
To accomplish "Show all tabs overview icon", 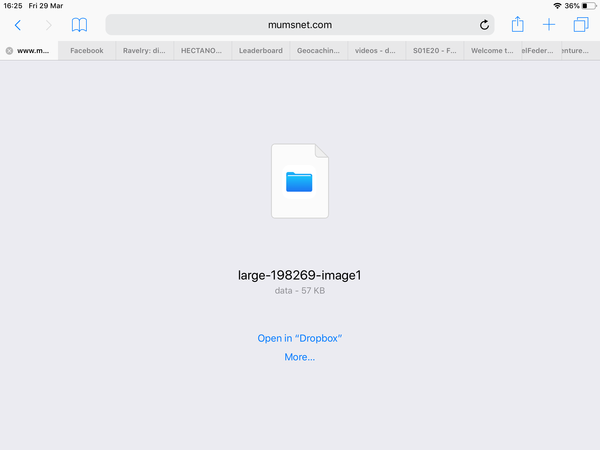I will click(x=581, y=24).
